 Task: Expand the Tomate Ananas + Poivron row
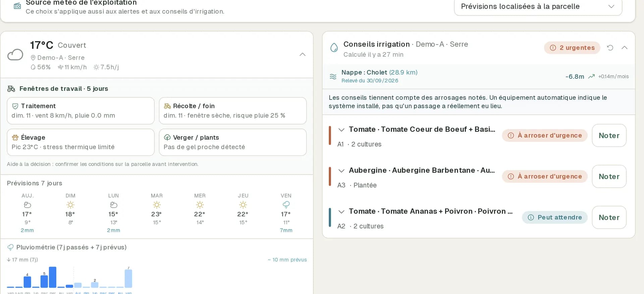pyautogui.click(x=341, y=212)
